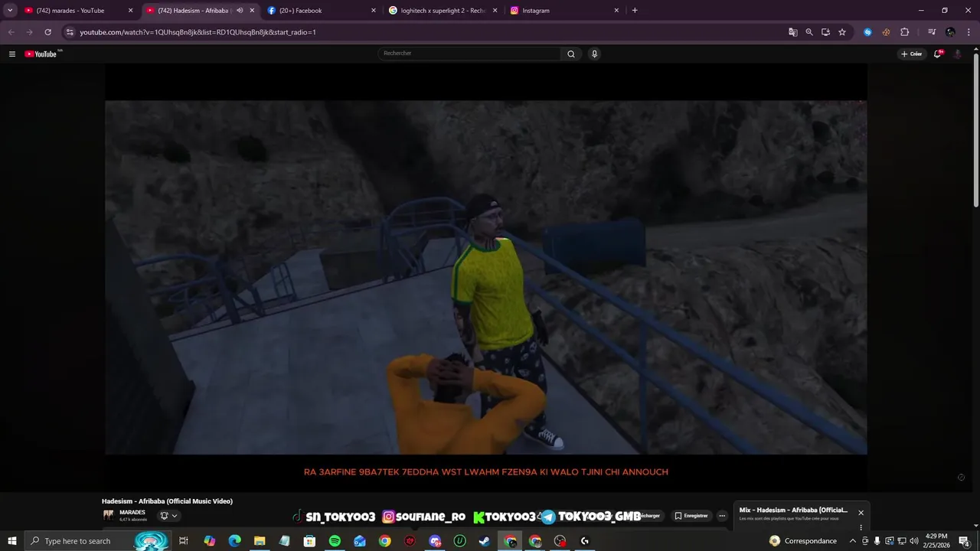Click the YouTube search magnifier button

[571, 54]
